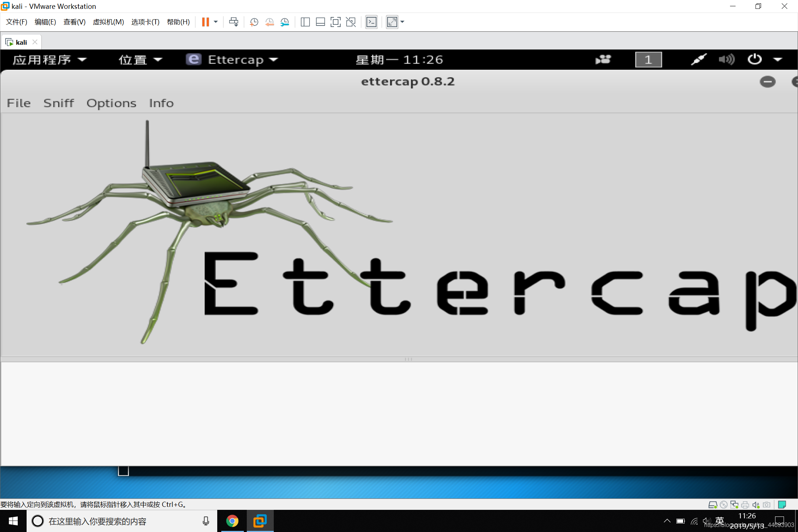Viewport: 798px width, 532px height.
Task: Toggle the VMware library sidebar view
Action: click(305, 22)
